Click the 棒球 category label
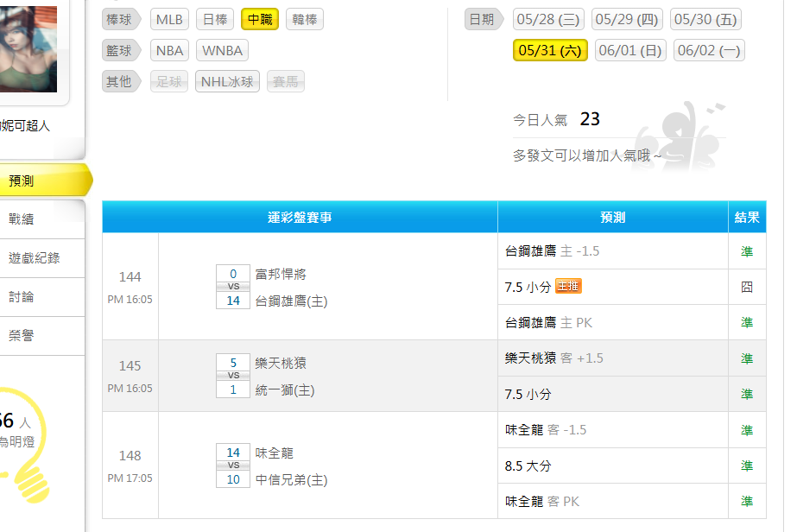 click(x=121, y=20)
